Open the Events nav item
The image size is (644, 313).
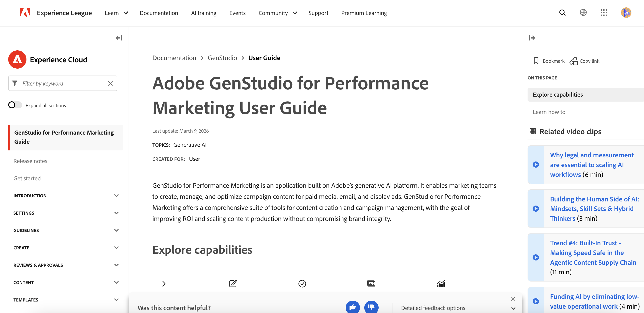click(x=237, y=13)
